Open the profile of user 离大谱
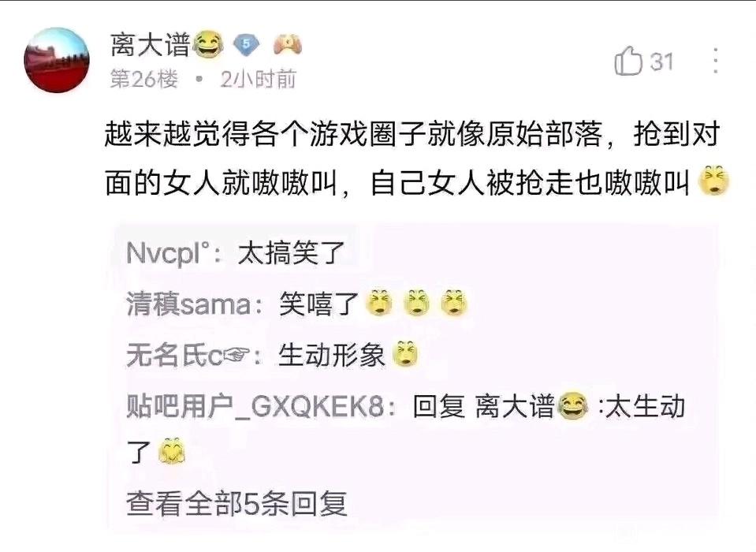The height and width of the screenshot is (552, 756). coord(150,45)
